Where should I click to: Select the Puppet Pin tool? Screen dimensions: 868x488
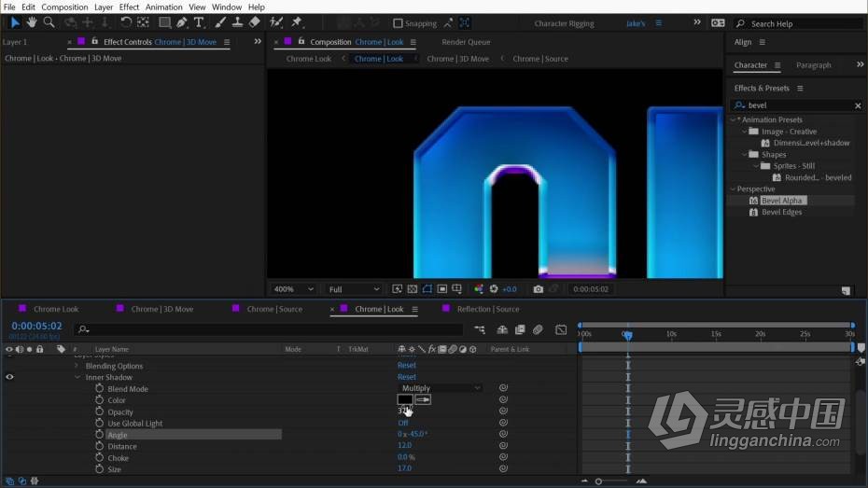point(297,22)
